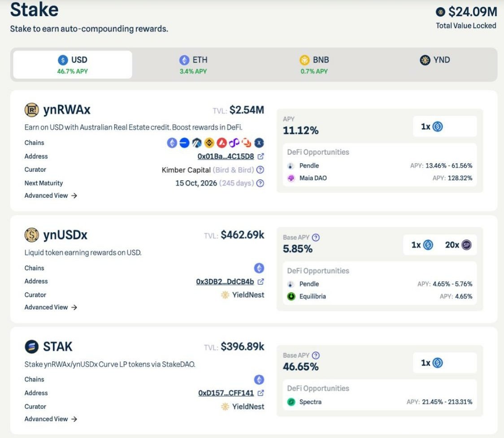
Task: Open Maia DAO opportunity with 128.32% APY
Action: coord(380,178)
